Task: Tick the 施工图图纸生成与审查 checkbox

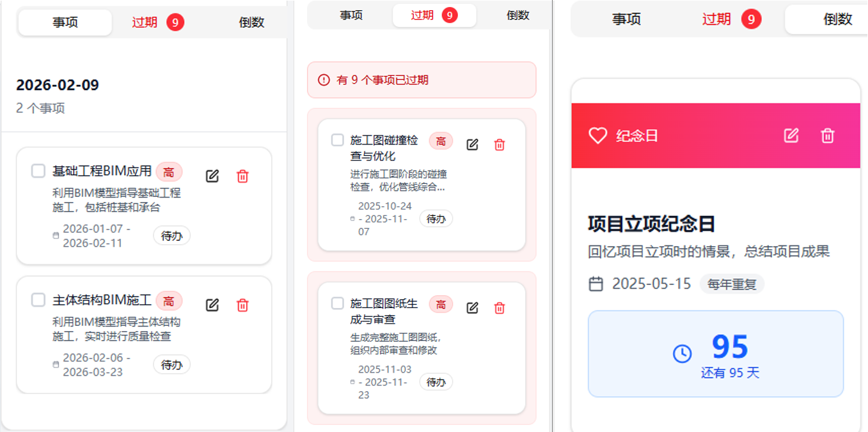Action: [338, 304]
